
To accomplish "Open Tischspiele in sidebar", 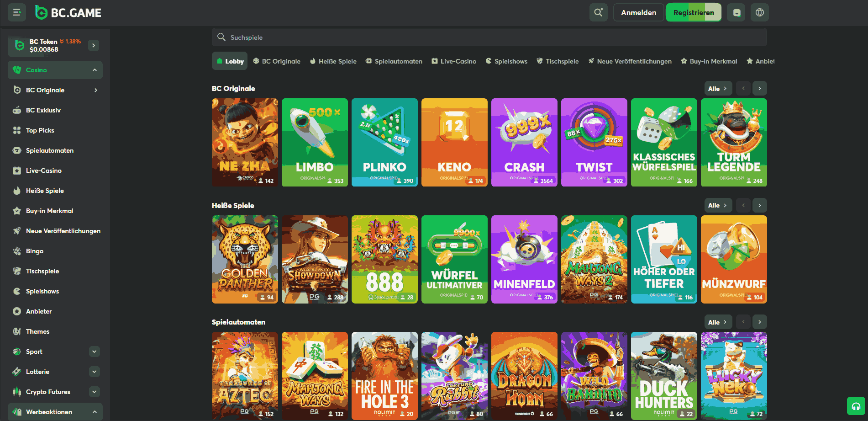I will click(55, 271).
